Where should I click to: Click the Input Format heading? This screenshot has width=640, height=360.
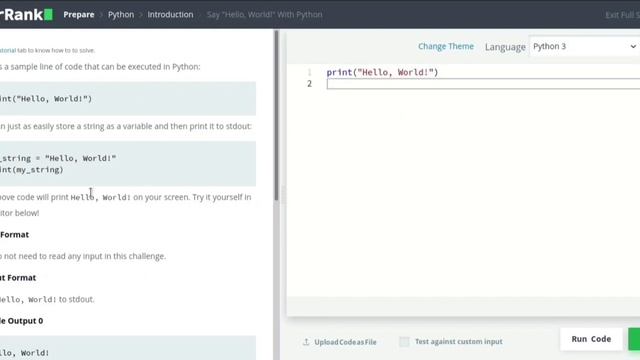pyautogui.click(x=15, y=235)
